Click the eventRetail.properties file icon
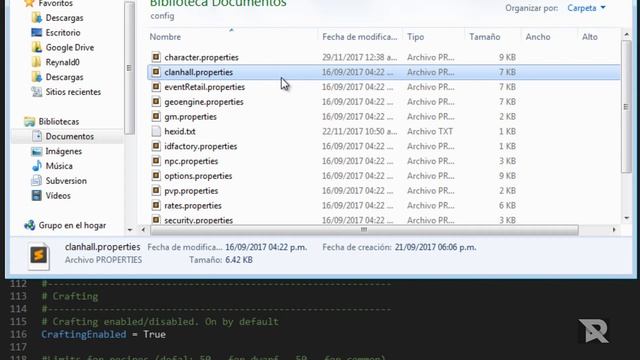Image resolution: width=640 pixels, height=360 pixels. [x=156, y=87]
